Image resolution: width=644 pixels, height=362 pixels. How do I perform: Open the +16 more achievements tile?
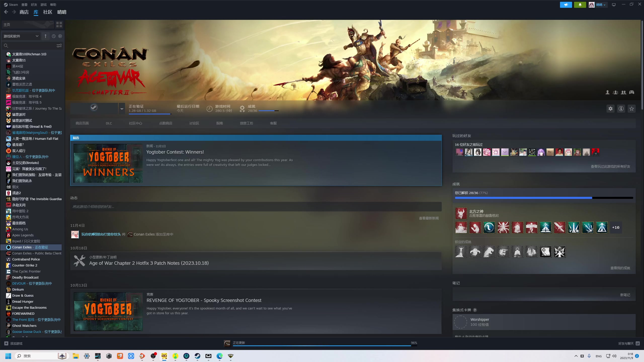pyautogui.click(x=616, y=228)
